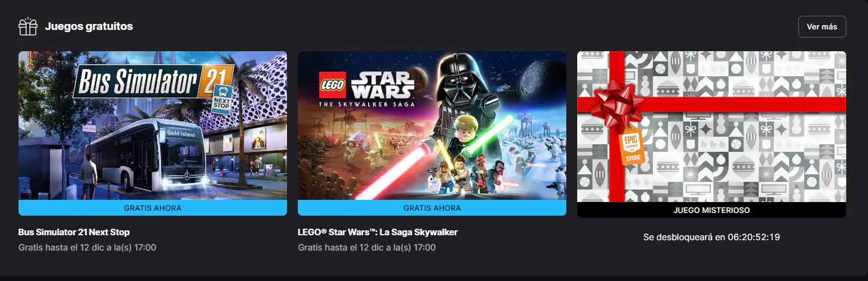The height and width of the screenshot is (281, 868).
Task: Open the mystery game wrapping paper thumbnail
Action: point(711,126)
